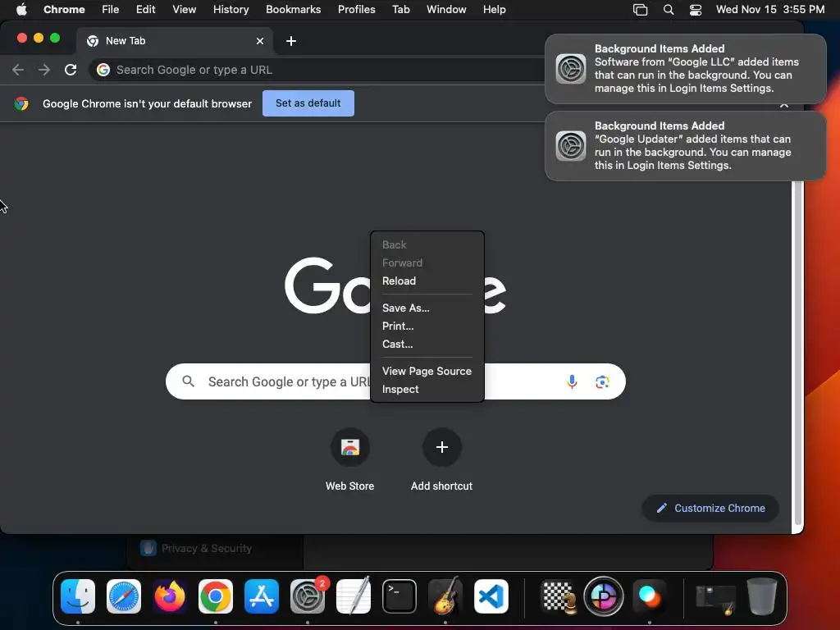Close the New Tab tab
The image size is (840, 630).
coord(260,41)
